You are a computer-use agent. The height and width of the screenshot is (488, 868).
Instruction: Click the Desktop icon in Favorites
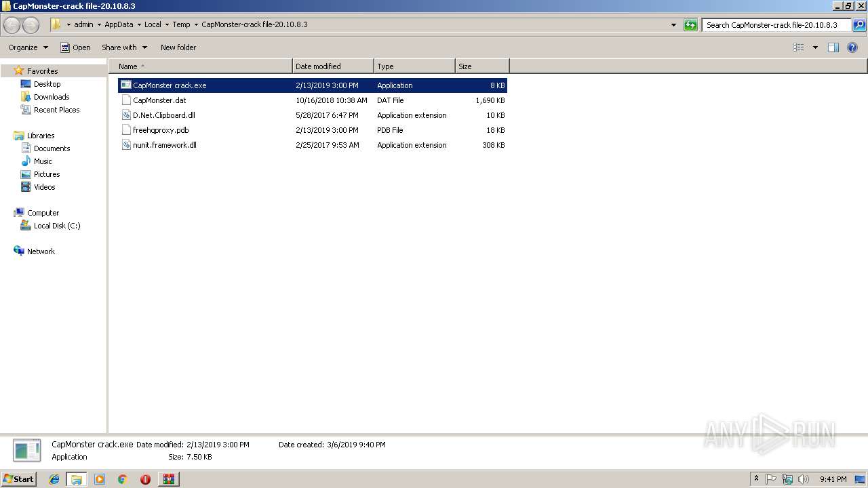click(26, 84)
